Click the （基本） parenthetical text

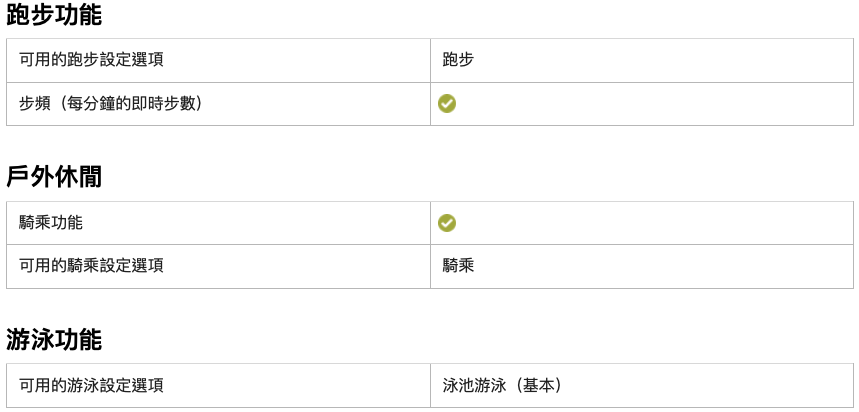[540, 385]
